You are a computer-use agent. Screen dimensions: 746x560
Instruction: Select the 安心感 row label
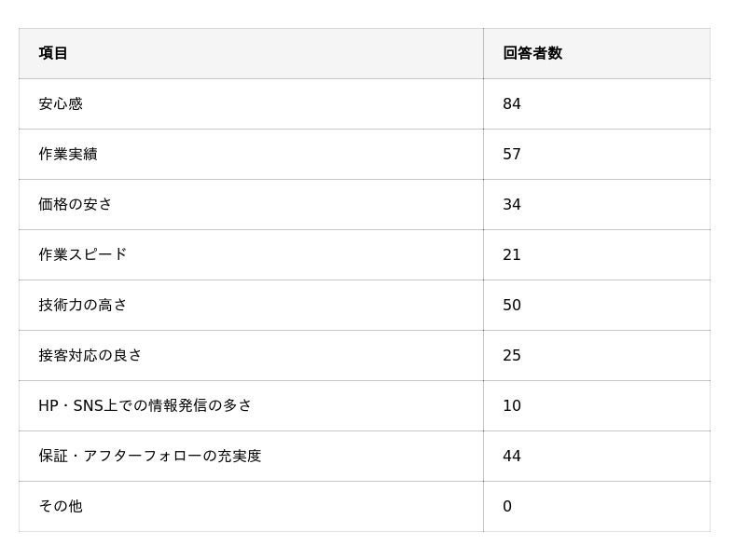tap(61, 103)
